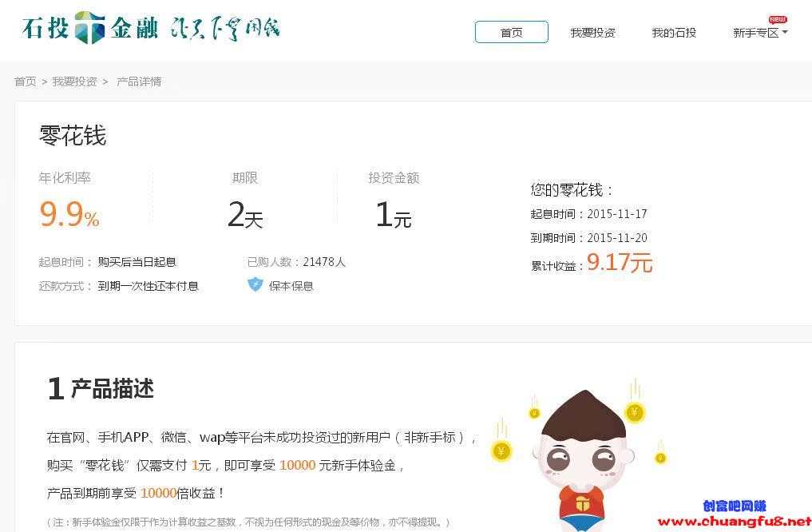Screen dimensions: 812x532
Task: Click the 2天 term value
Action: (245, 214)
